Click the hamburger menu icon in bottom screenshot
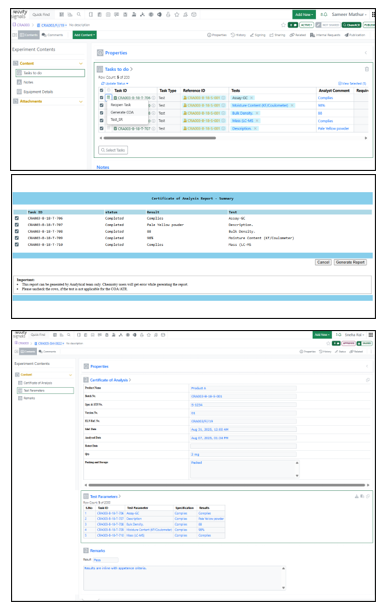 point(371,335)
